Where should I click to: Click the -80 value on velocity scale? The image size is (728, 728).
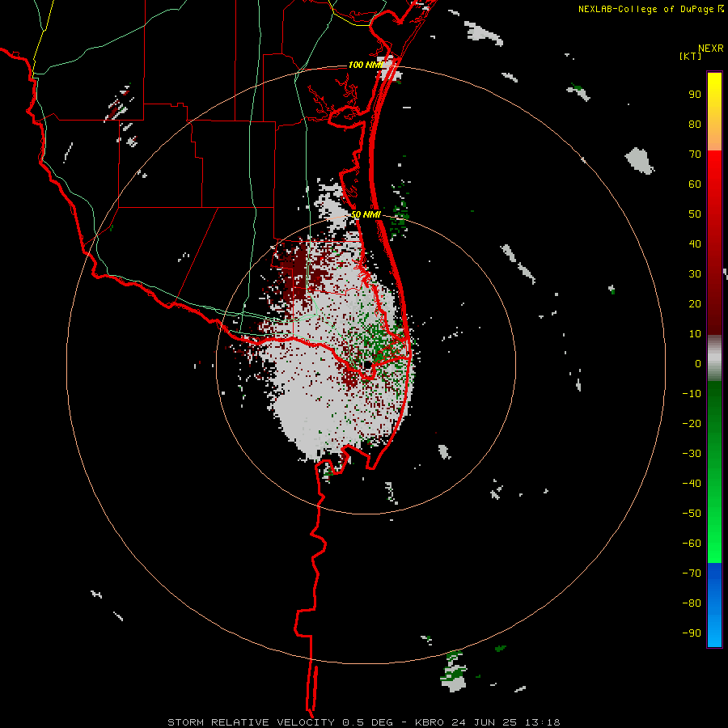tap(692, 603)
